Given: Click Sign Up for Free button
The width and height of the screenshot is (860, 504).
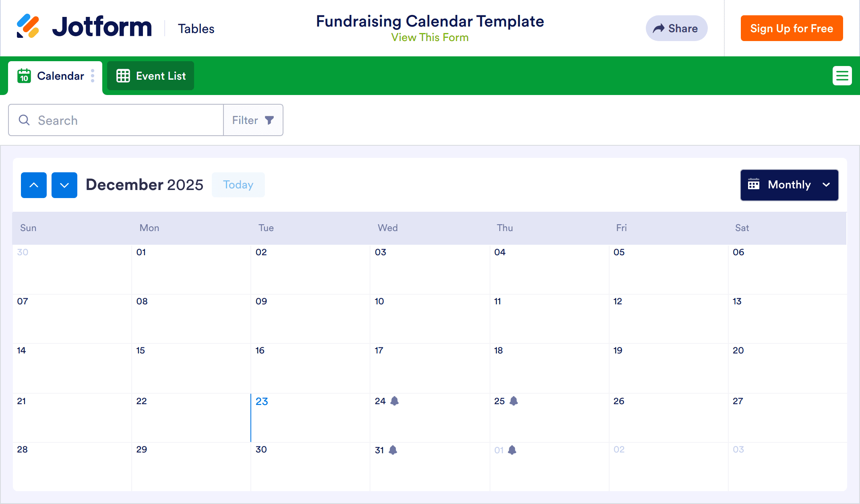Looking at the screenshot, I should pos(792,28).
